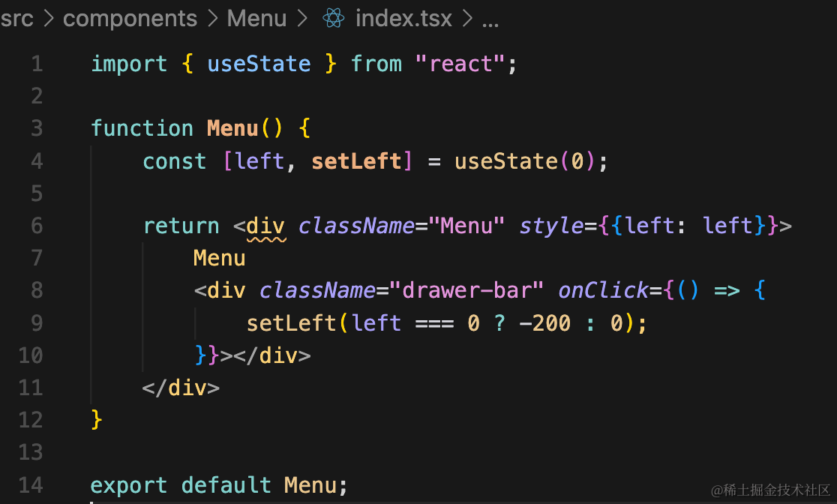The image size is (837, 504).
Task: Click the 'import' keyword on line 1
Action: coord(129,64)
